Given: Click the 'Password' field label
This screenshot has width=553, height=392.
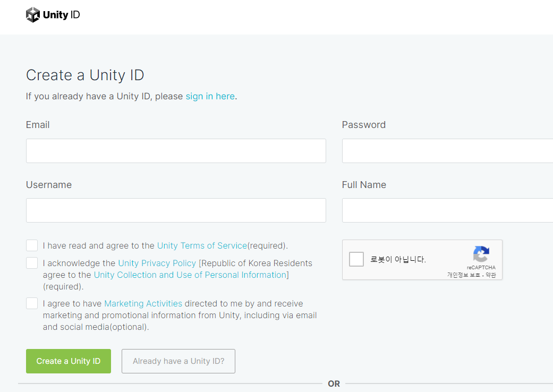Looking at the screenshot, I should tap(363, 125).
